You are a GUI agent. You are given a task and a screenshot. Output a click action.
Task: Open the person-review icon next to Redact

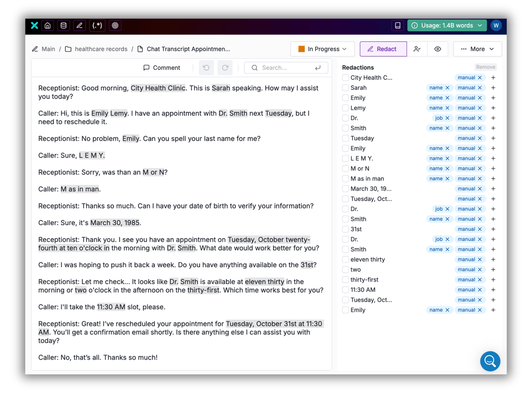(x=418, y=48)
